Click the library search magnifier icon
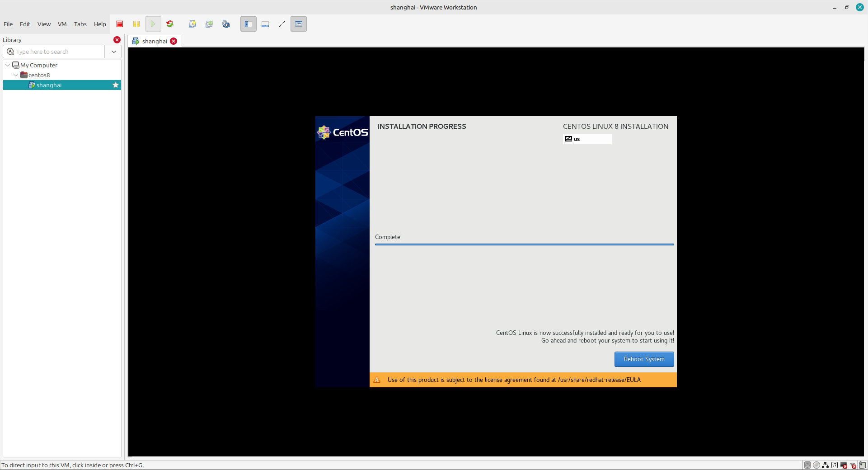Screen dimensions: 868x470 [10, 52]
